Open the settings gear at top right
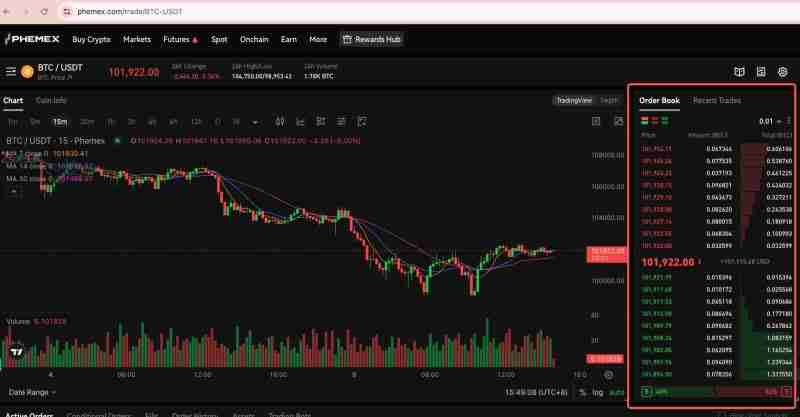The height and width of the screenshot is (417, 800). pyautogui.click(x=782, y=72)
